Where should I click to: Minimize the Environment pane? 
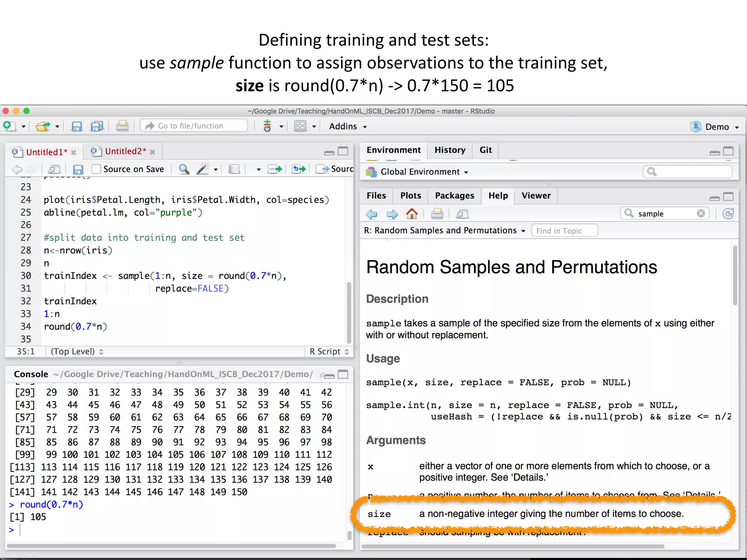[x=715, y=153]
